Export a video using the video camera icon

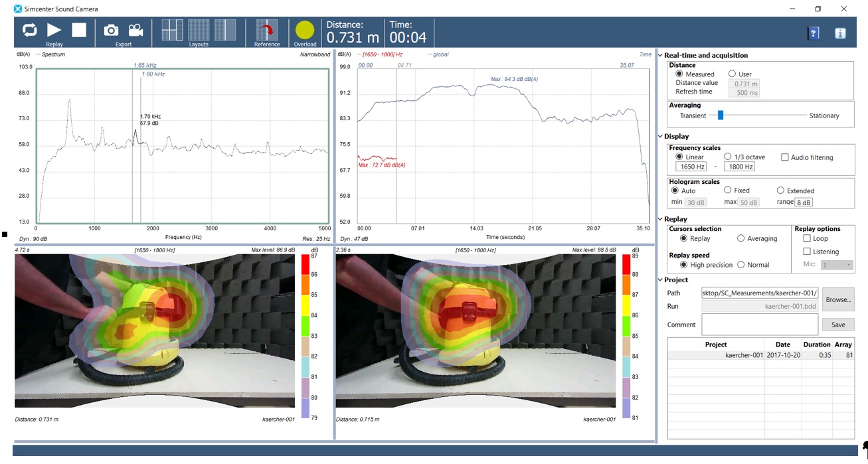135,29
